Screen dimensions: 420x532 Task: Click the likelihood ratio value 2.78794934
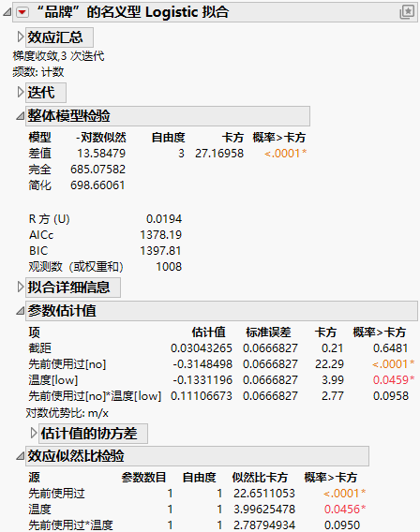point(264,525)
